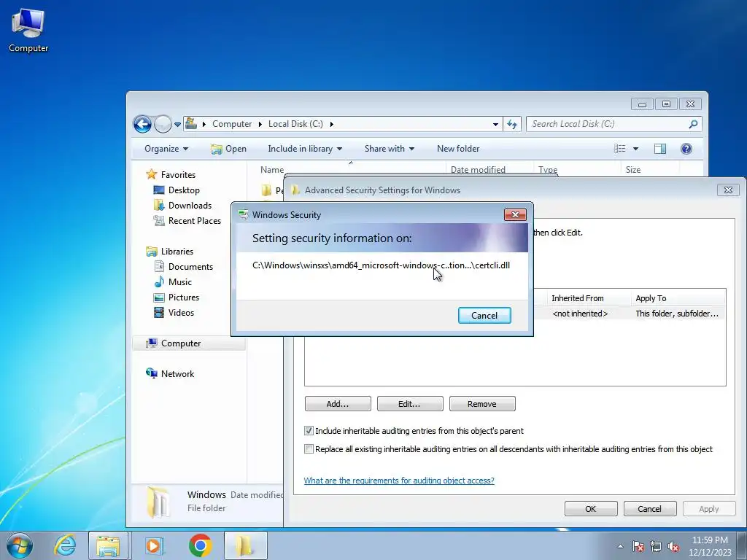This screenshot has height=560, width=747.
Task: Click the Computer breadcrumb in address bar
Action: tap(231, 124)
